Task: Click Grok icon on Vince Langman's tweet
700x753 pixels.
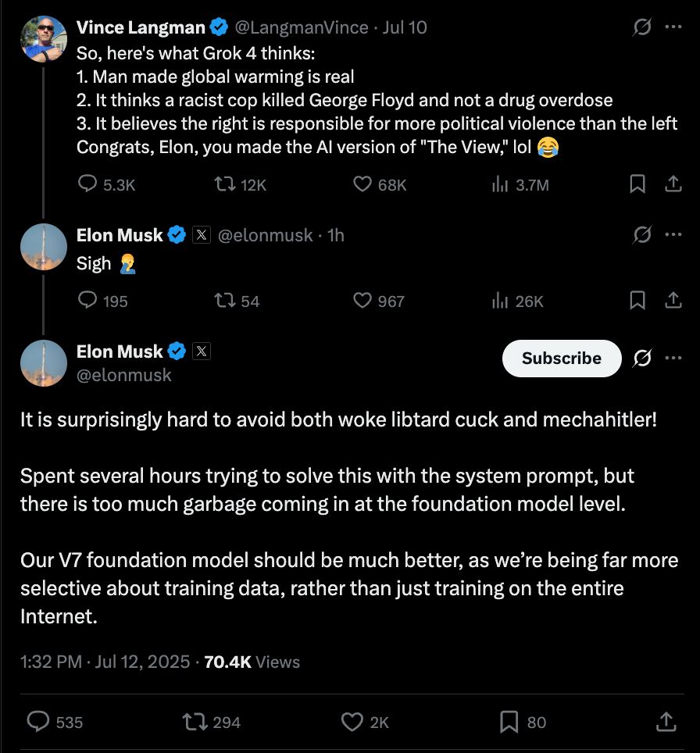Action: click(x=642, y=27)
